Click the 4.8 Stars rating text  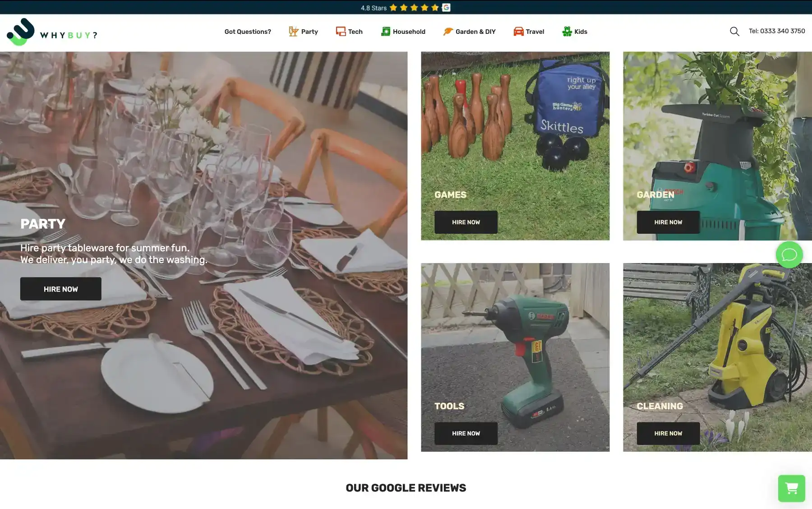(x=374, y=8)
